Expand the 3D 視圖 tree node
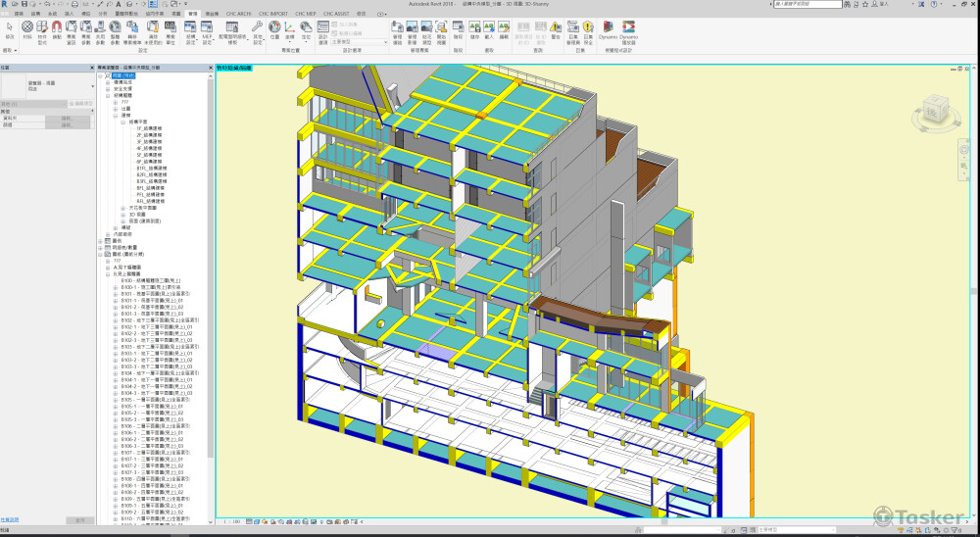Viewport: 980px width, 537px height. (x=123, y=214)
